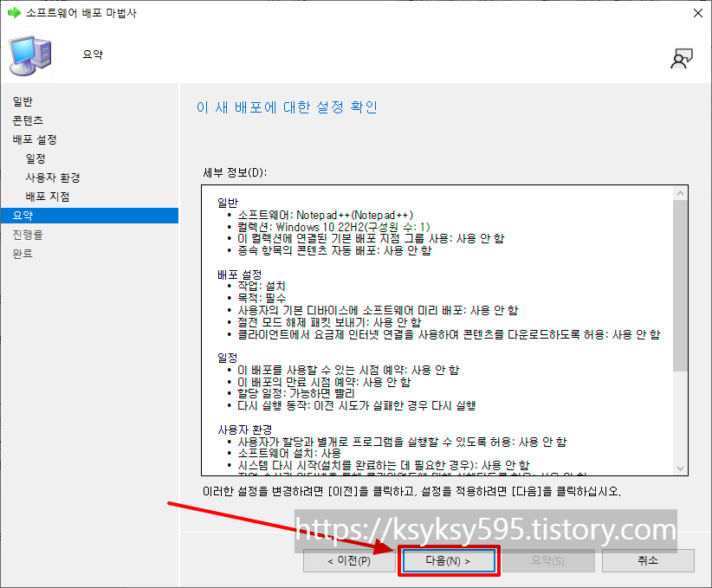Open 배포 지점 step in sidebar
This screenshot has height=588, width=712.
pyautogui.click(x=48, y=197)
